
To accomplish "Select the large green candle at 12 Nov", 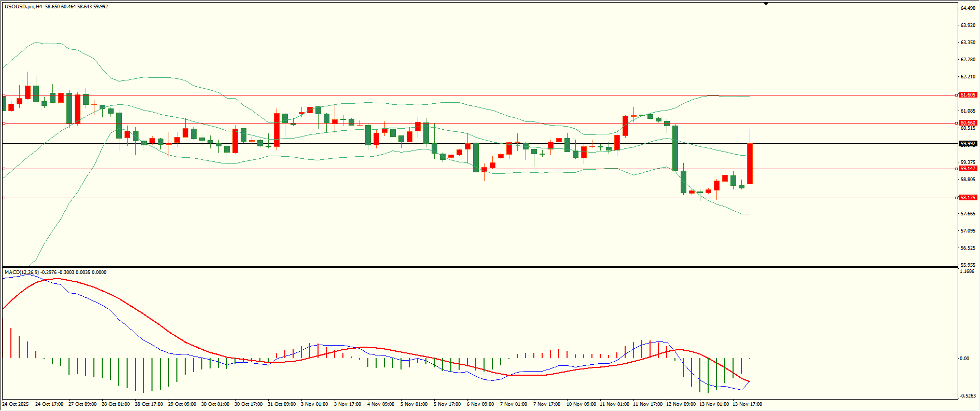I will 675,148.
